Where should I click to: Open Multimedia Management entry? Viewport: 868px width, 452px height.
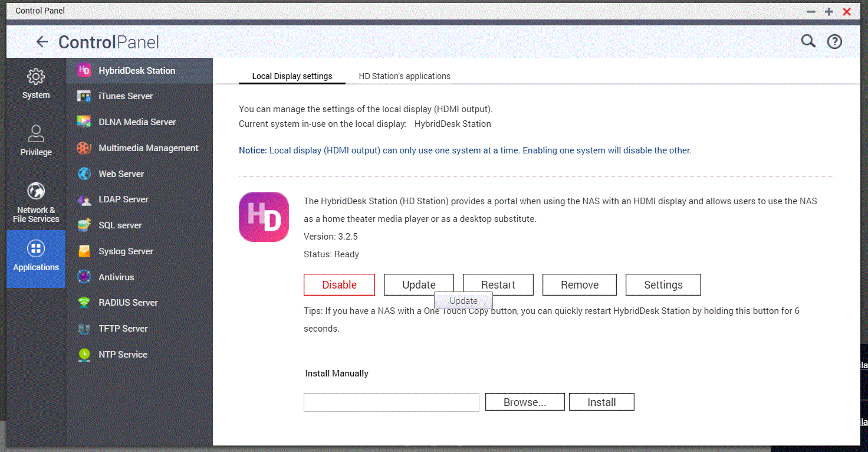139,148
